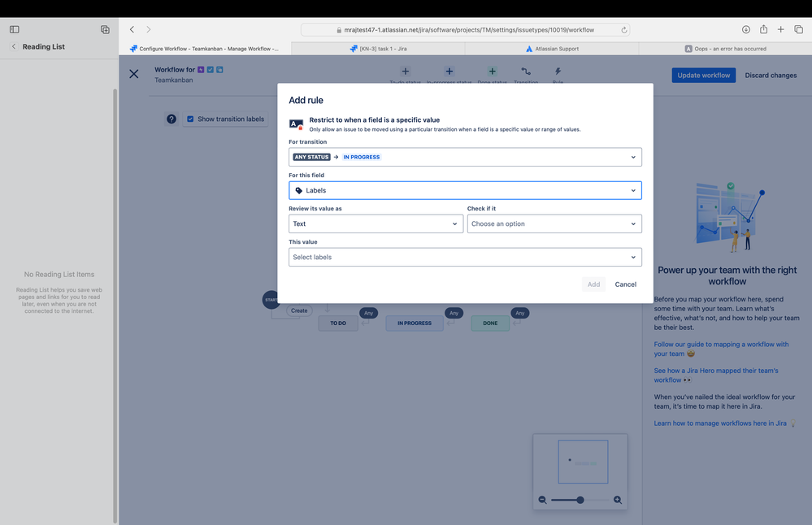The width and height of the screenshot is (812, 525).
Task: Add a To-do status from the toolbar
Action: (x=405, y=72)
